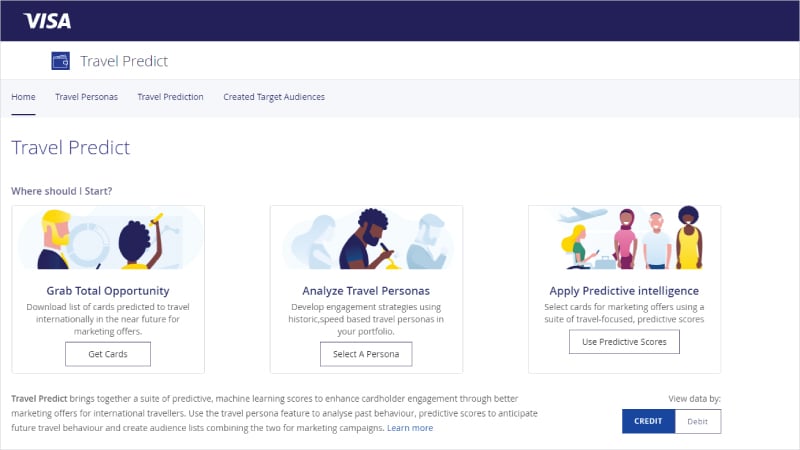
Task: Click the Travel Predict wallet icon
Action: pyautogui.click(x=61, y=61)
